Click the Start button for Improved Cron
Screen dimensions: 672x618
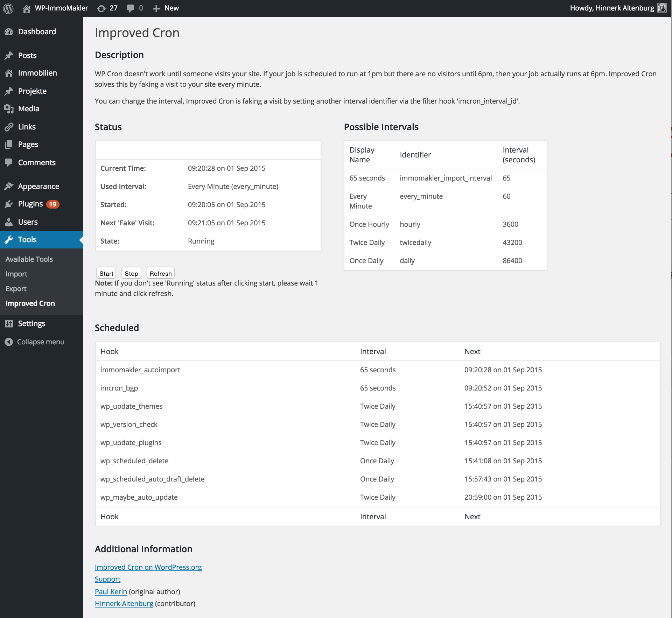click(105, 273)
